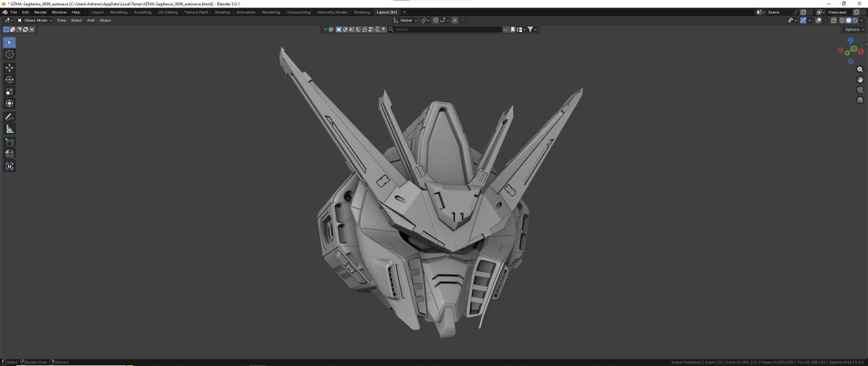Select the Scale tool
The width and height of the screenshot is (868, 366).
(9, 92)
